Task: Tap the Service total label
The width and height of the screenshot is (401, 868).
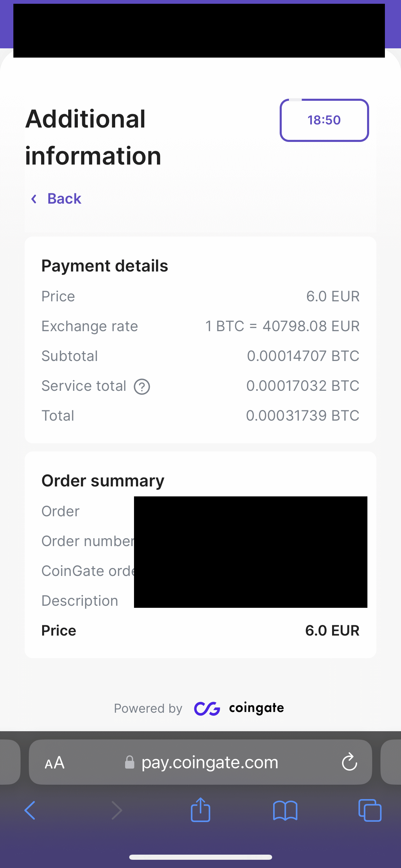Action: pos(84,386)
